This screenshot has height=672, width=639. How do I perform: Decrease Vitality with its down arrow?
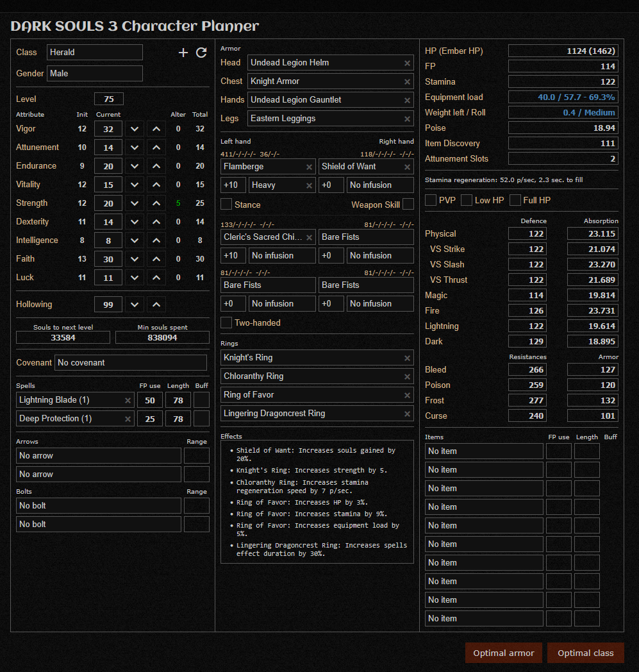(x=135, y=185)
